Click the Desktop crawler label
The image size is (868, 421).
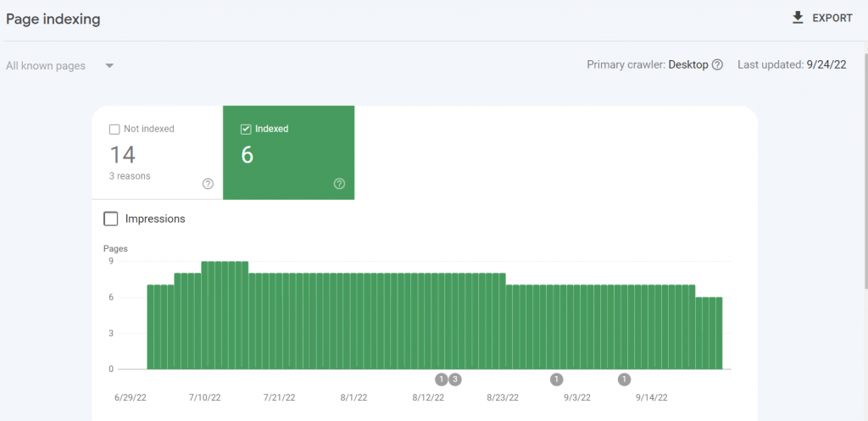[687, 65]
